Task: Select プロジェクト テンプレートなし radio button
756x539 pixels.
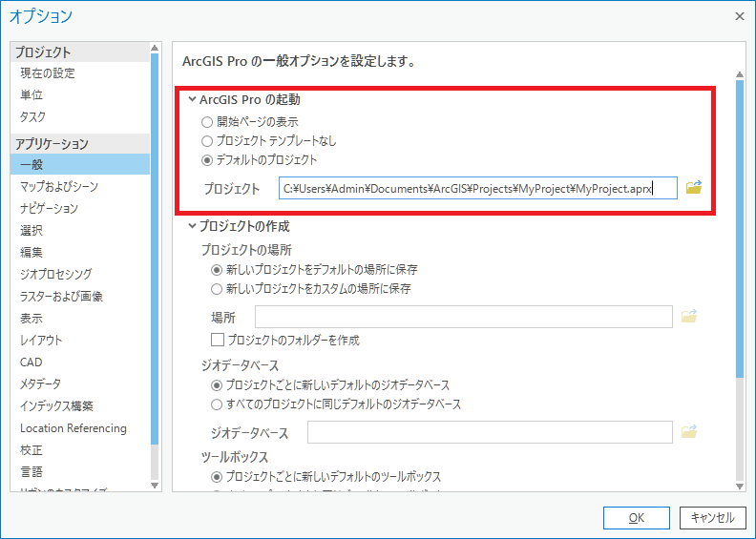Action: pos(207,141)
